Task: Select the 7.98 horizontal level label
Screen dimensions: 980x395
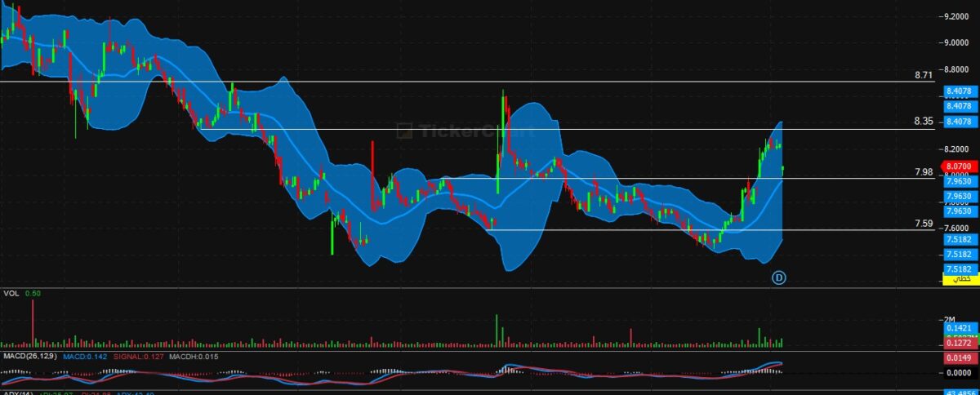Action: pyautogui.click(x=924, y=172)
